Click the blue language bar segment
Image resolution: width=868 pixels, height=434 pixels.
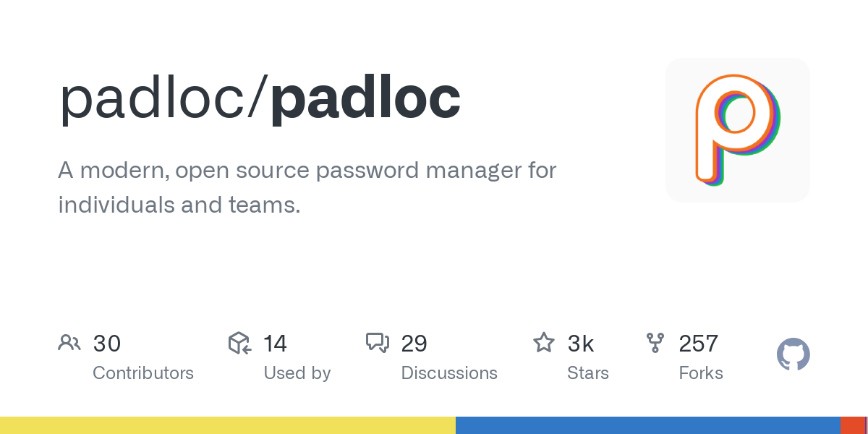click(648, 425)
